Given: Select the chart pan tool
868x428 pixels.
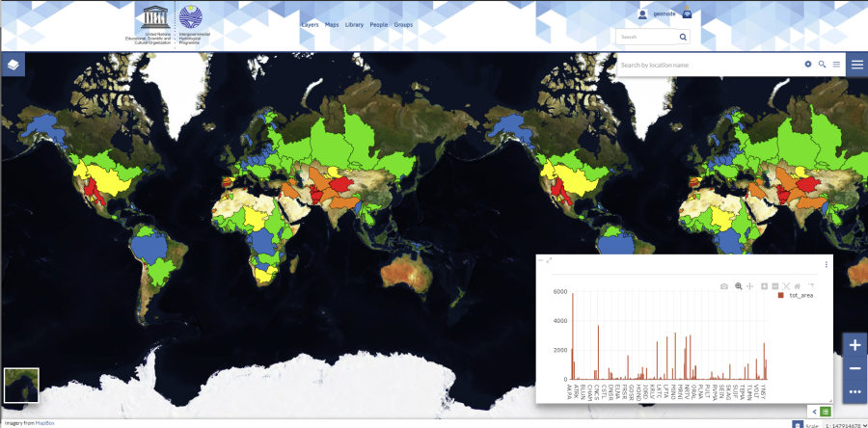Looking at the screenshot, I should (x=750, y=286).
